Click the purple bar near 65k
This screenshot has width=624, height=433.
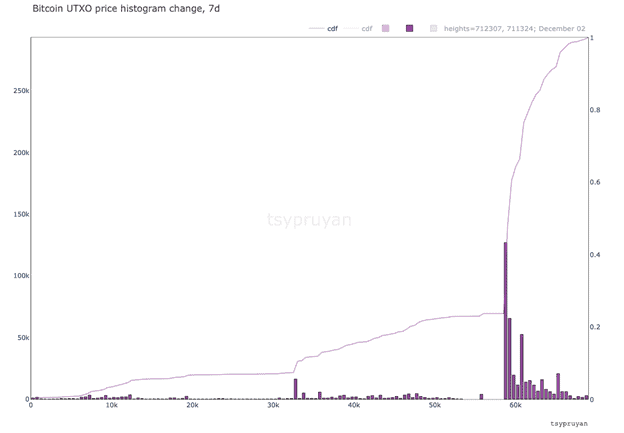(558, 386)
